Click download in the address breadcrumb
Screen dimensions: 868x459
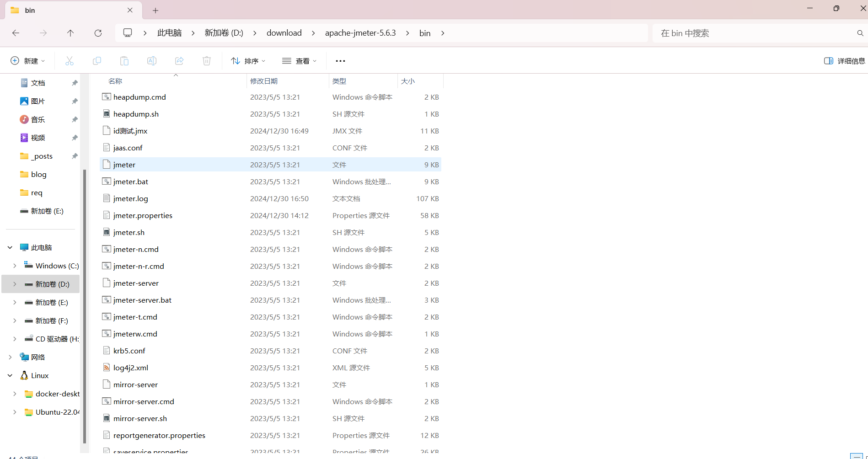click(x=284, y=33)
